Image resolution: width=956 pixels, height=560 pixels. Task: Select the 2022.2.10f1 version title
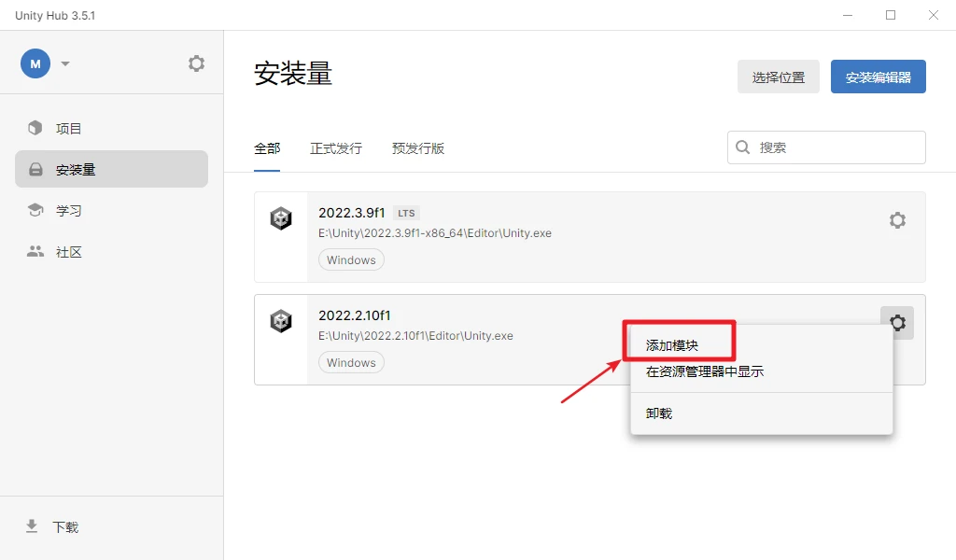coord(354,315)
